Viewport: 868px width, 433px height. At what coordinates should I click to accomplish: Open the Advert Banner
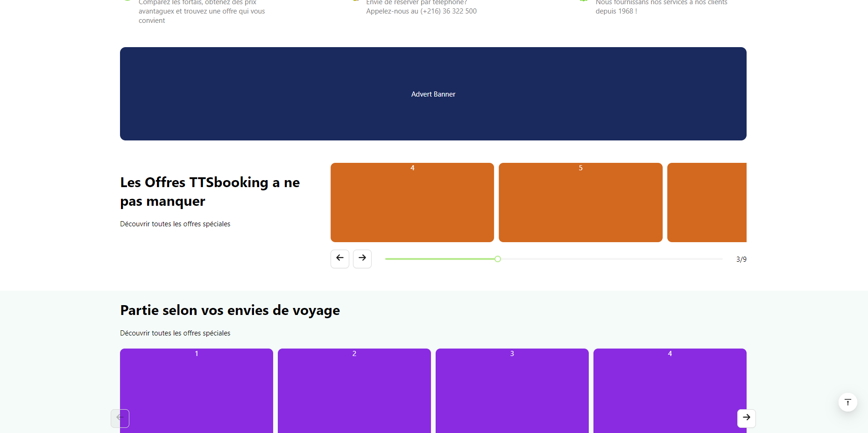433,94
